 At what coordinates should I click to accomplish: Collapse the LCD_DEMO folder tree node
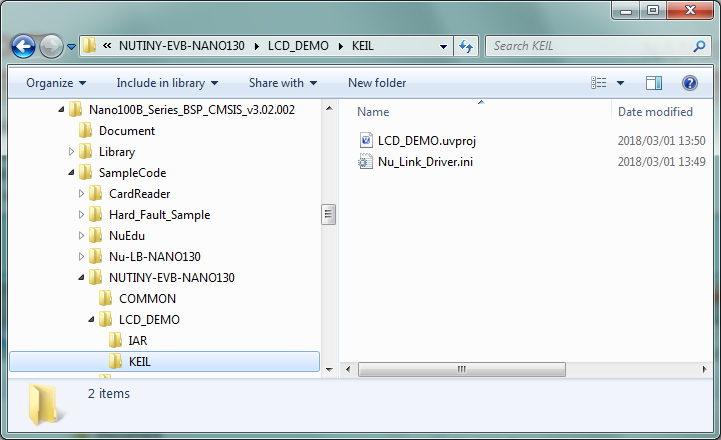pos(92,320)
